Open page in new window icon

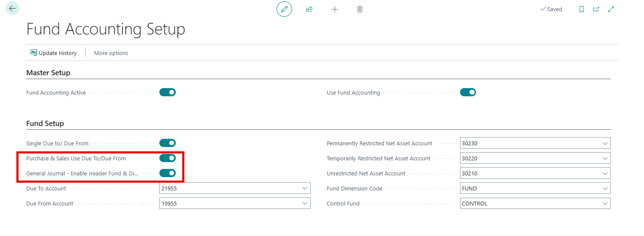[x=596, y=9]
